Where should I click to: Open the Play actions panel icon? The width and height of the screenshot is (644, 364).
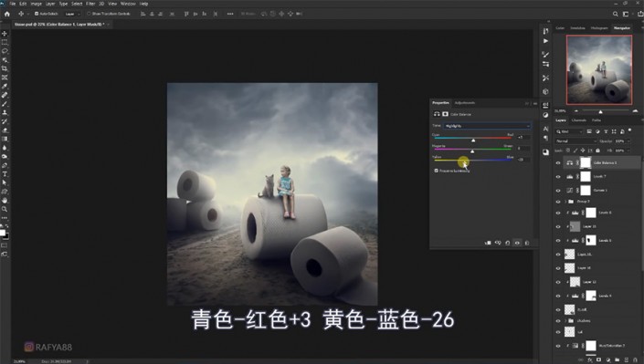point(545,41)
